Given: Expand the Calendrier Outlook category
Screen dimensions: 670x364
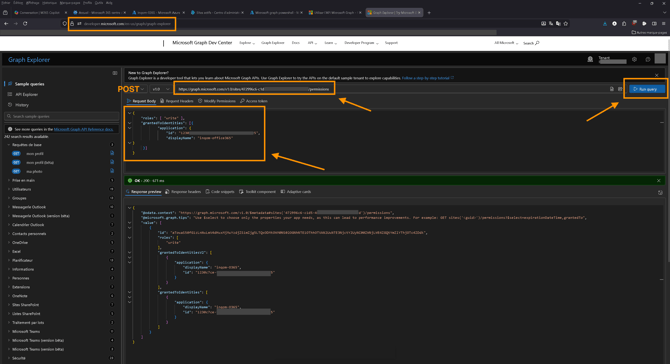Looking at the screenshot, I should 28,225.
